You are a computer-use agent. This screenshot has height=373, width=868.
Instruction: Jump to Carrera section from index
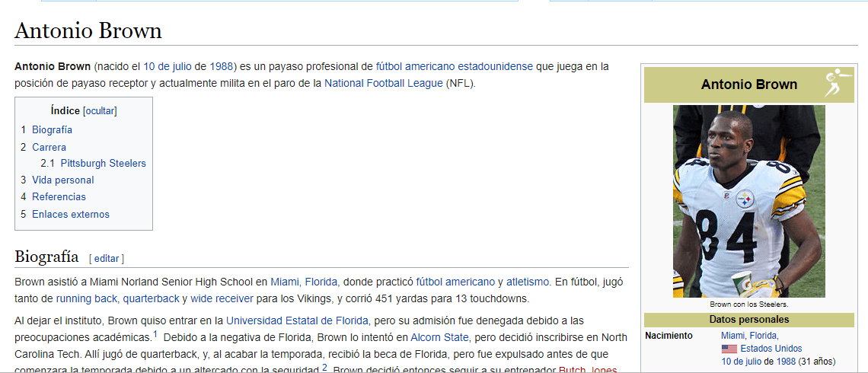pos(49,148)
